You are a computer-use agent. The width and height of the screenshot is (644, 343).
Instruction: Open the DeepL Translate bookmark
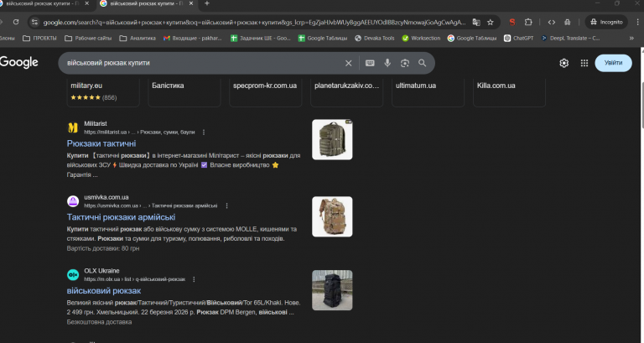click(570, 39)
